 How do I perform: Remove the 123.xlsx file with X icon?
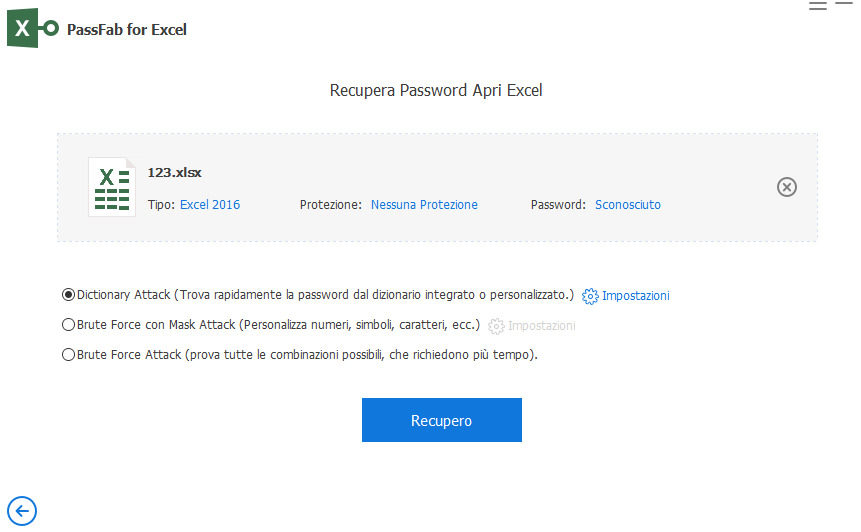787,187
